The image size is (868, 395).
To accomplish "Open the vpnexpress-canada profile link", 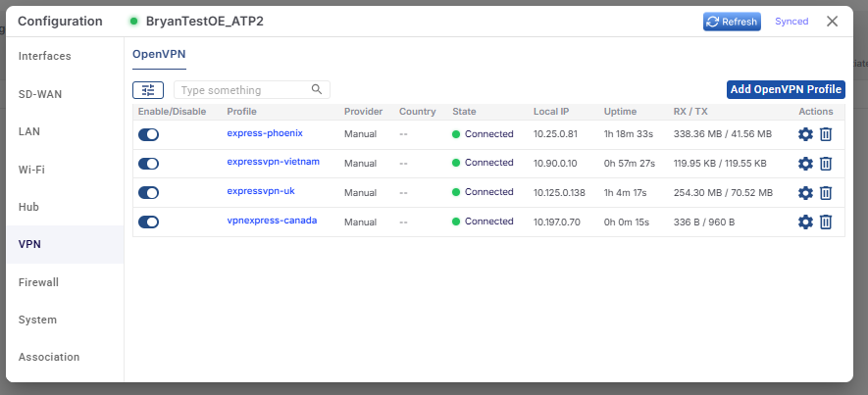I will coord(272,221).
